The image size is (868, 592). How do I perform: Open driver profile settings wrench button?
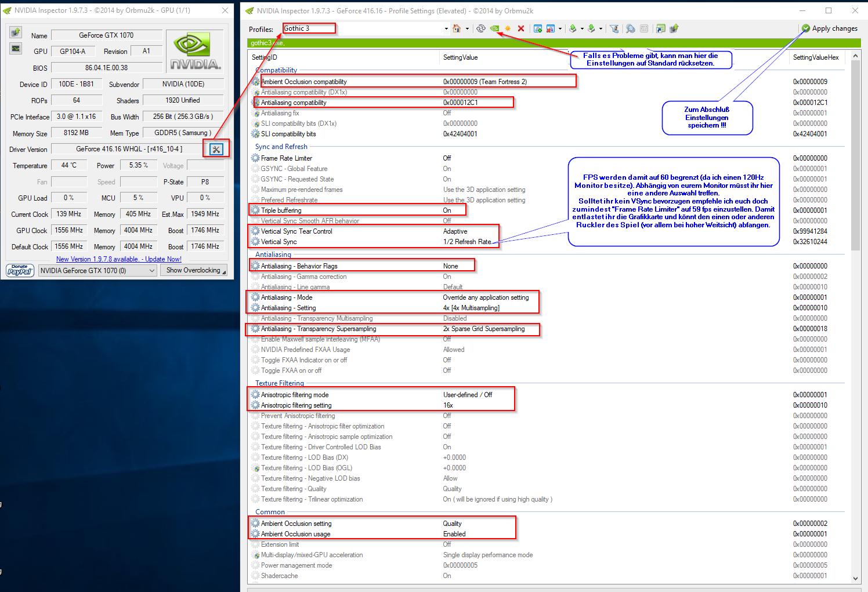tap(216, 150)
